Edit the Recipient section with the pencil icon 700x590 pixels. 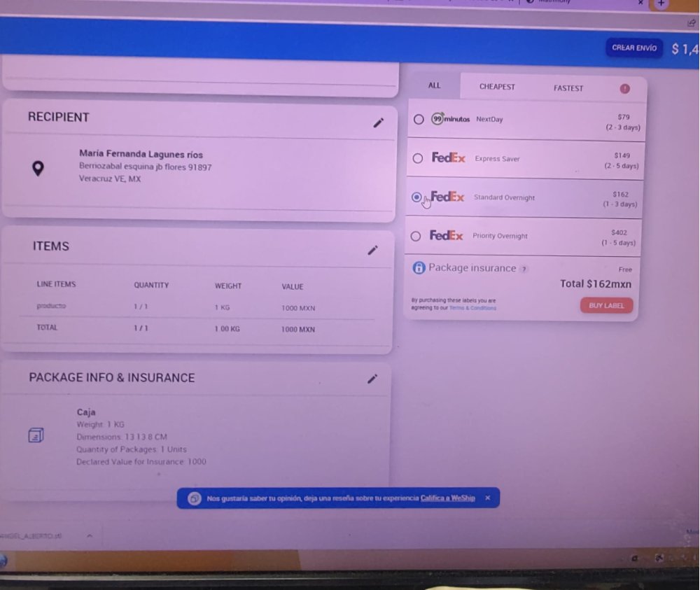[x=379, y=122]
